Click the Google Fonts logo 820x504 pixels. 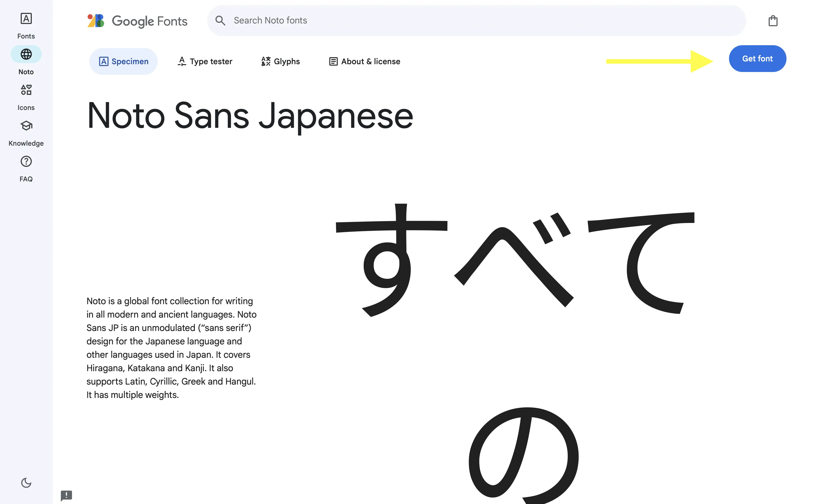click(137, 21)
